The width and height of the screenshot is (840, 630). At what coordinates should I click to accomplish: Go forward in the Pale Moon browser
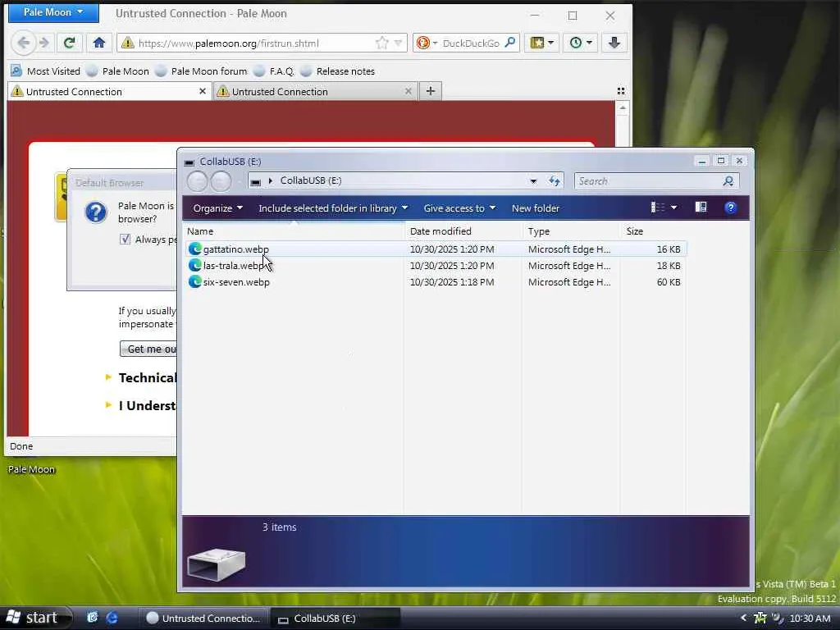coord(45,43)
